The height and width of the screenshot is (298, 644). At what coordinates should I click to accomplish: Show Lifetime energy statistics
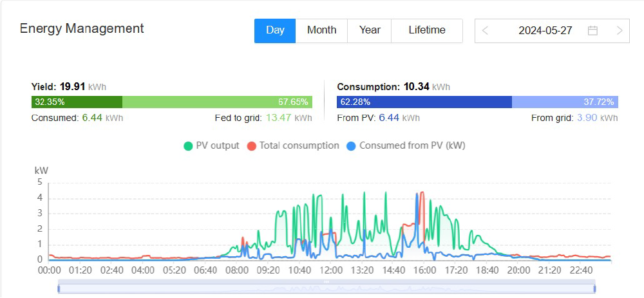click(426, 30)
